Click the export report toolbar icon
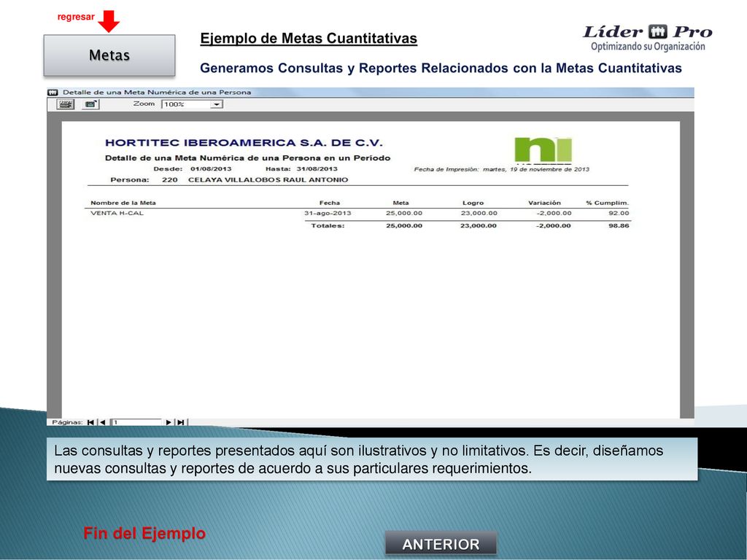 coord(90,104)
